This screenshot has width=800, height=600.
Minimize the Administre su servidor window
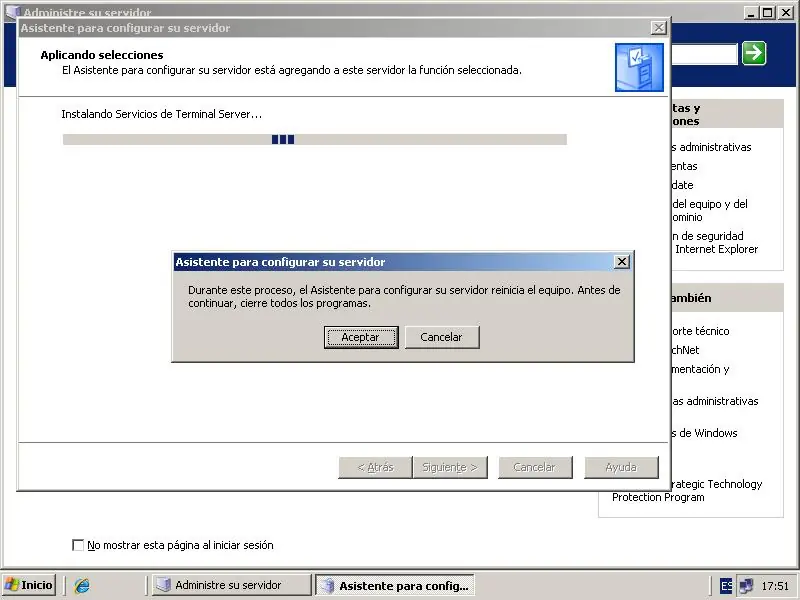750,13
